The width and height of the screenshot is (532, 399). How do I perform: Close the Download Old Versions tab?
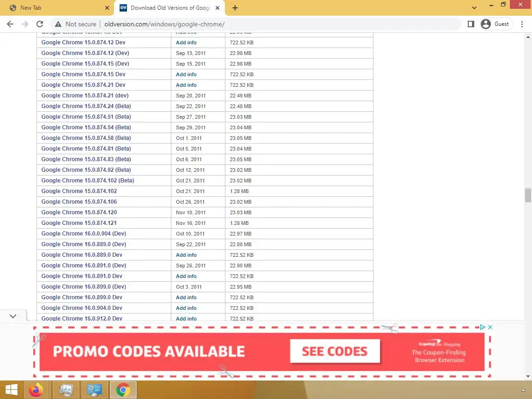coord(218,8)
